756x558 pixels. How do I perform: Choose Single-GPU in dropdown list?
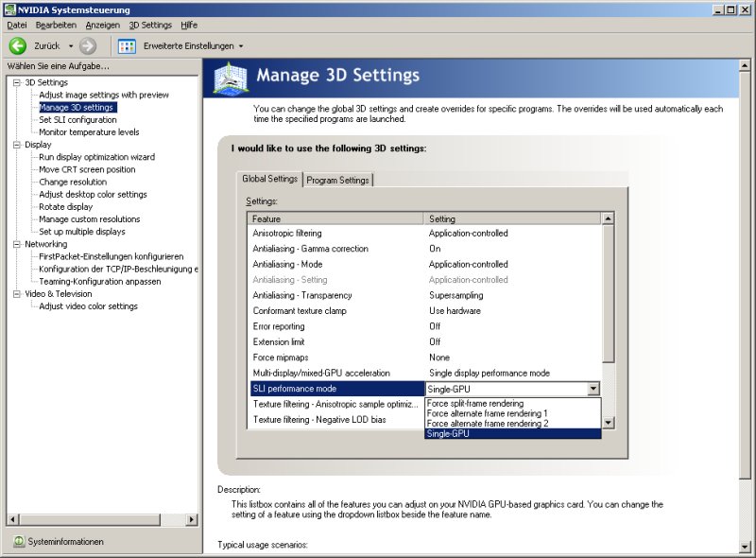click(x=512, y=434)
